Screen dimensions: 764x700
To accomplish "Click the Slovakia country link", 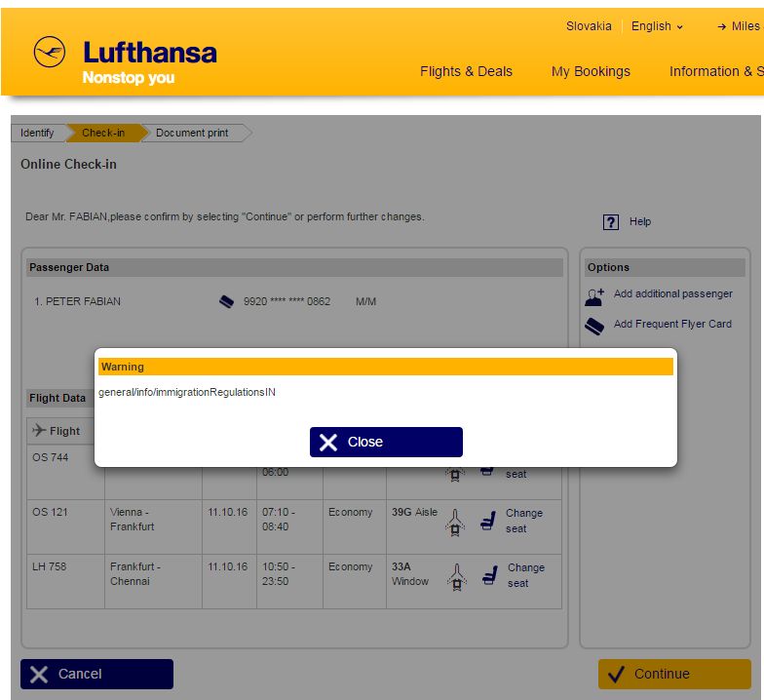I will coord(589,26).
